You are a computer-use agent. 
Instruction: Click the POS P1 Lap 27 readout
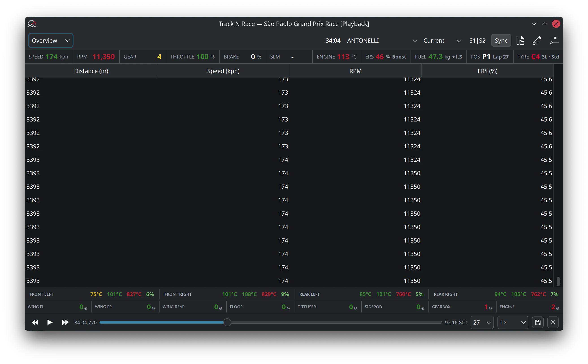pos(490,57)
